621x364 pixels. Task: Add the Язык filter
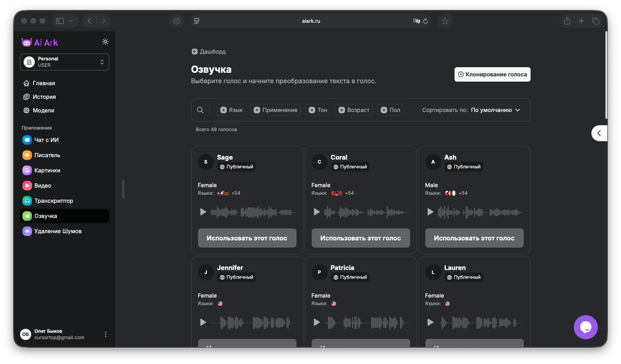pos(231,110)
